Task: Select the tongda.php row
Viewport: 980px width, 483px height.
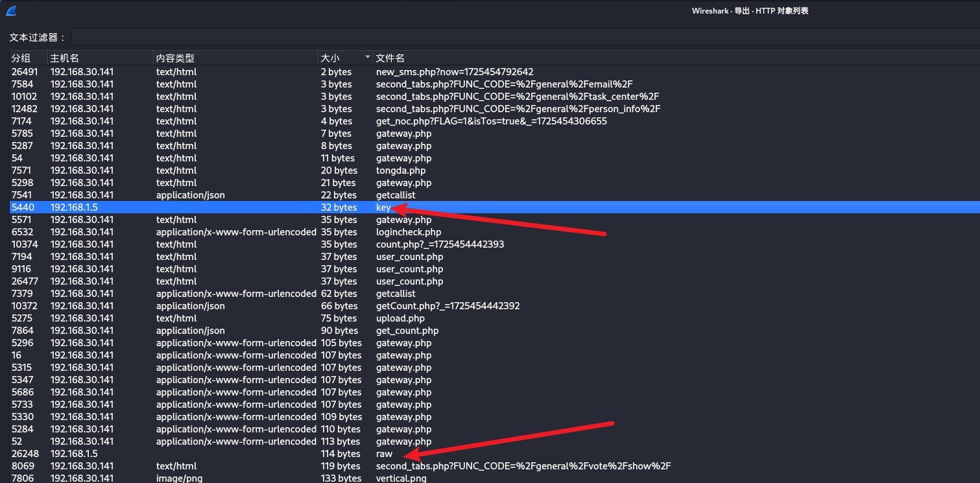Action: (401, 171)
